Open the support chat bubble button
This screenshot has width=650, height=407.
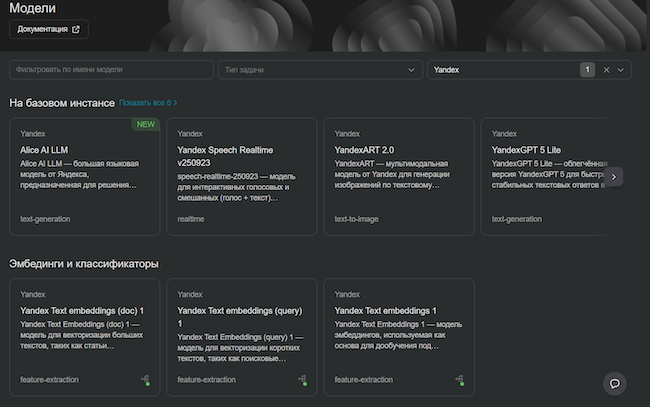pos(614,384)
